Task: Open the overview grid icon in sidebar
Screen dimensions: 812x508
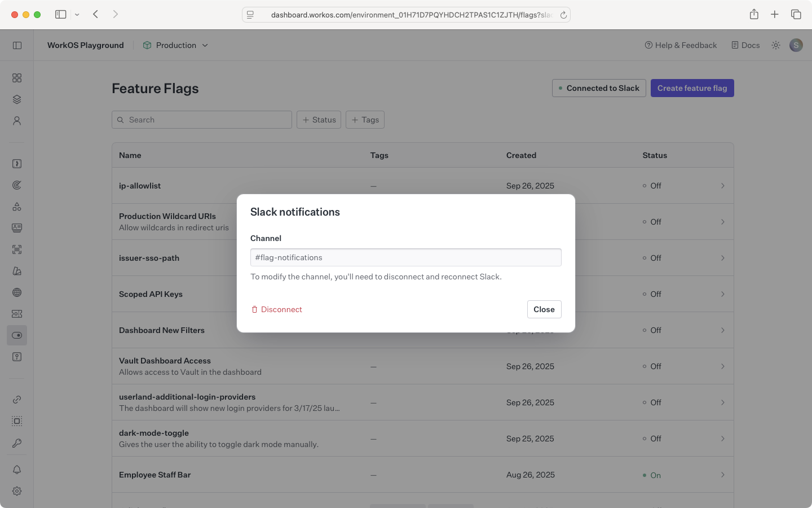Action: (17, 78)
